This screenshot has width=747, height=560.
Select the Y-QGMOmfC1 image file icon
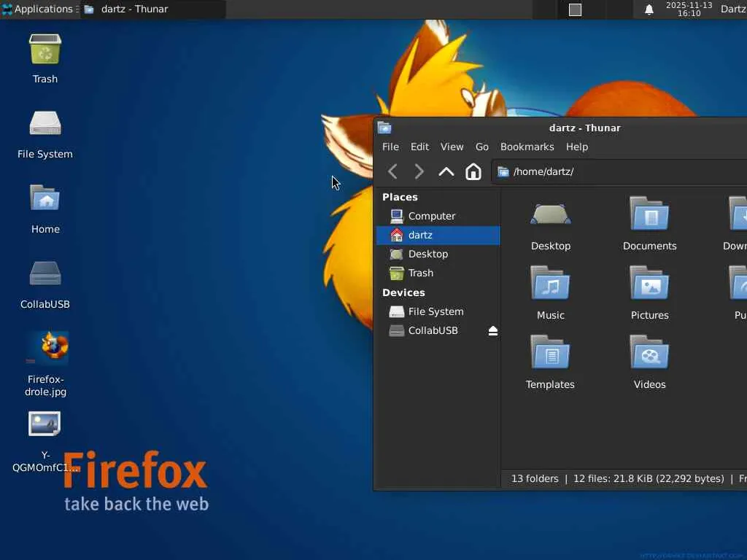coord(44,424)
